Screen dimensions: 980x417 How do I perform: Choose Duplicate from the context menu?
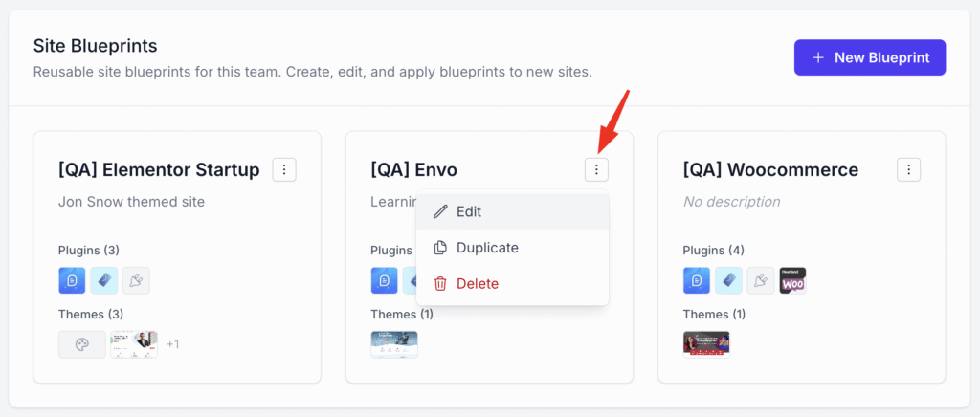(x=513, y=248)
